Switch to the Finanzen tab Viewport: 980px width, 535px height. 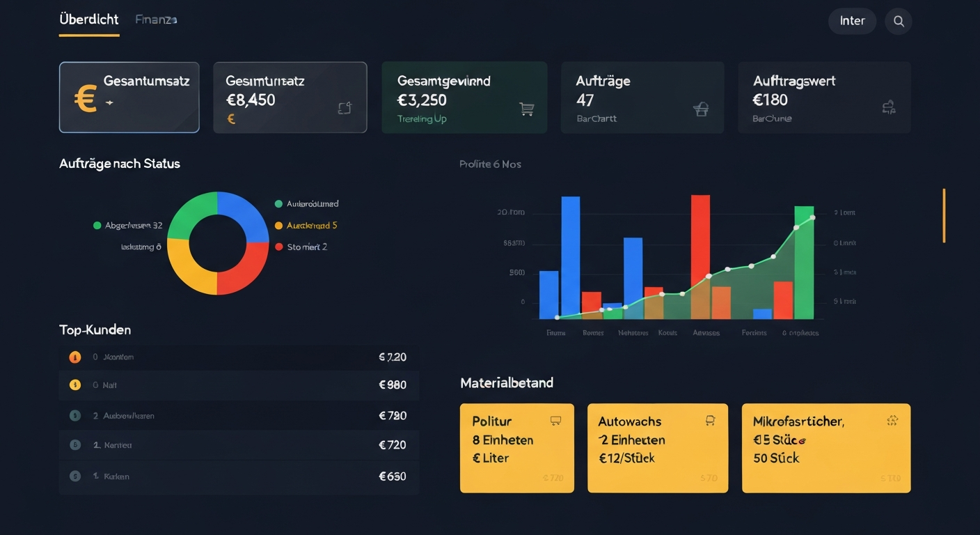coord(156,20)
